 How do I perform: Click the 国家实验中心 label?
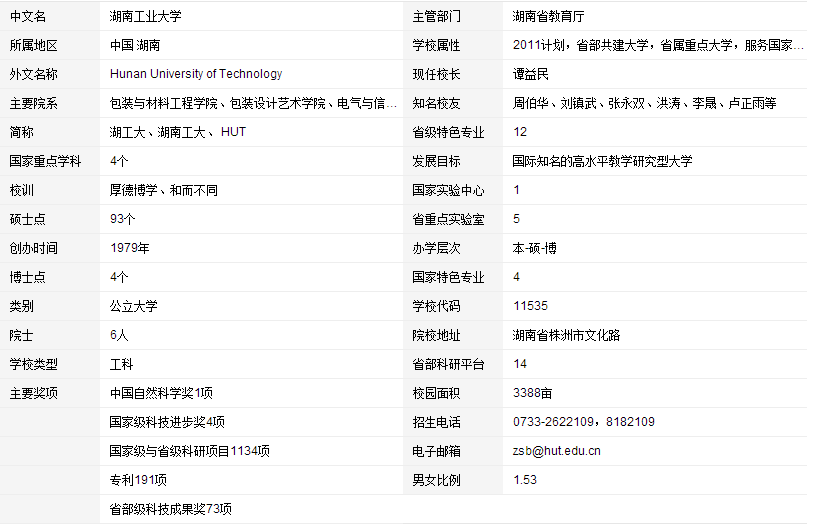[449, 190]
